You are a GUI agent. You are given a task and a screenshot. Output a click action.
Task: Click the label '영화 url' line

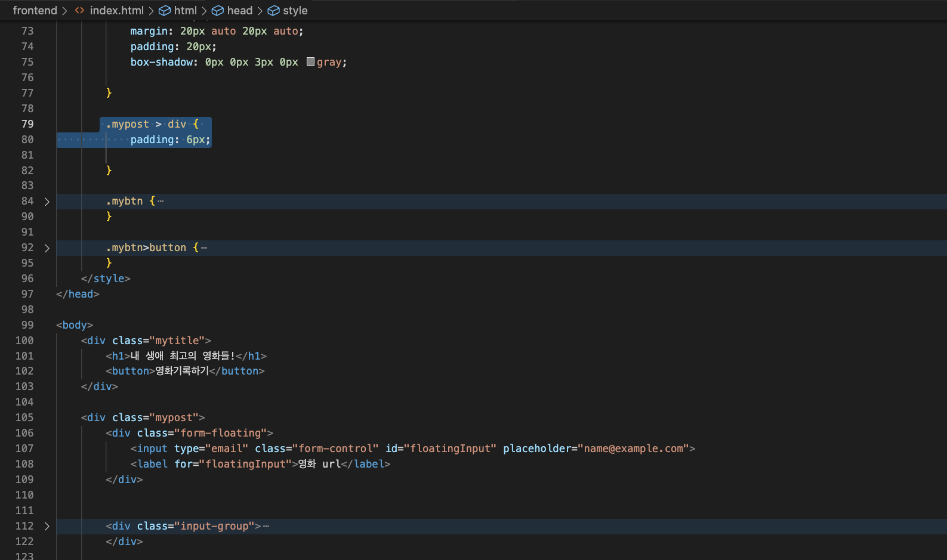260,464
